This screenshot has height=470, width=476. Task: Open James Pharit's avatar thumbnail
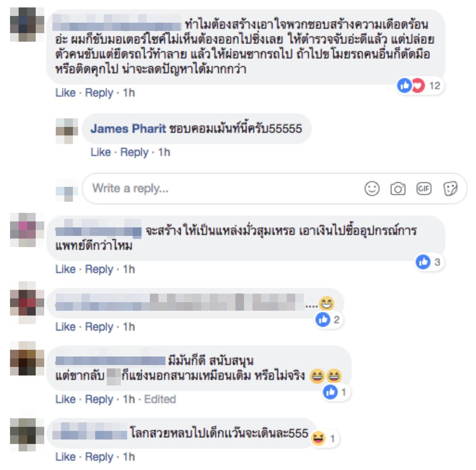pos(67,131)
